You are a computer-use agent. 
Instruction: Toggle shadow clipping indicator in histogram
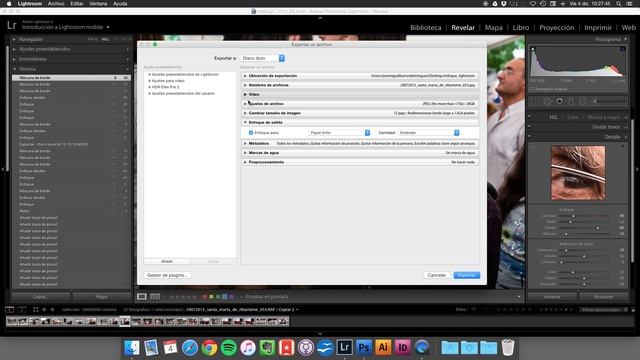tap(533, 49)
